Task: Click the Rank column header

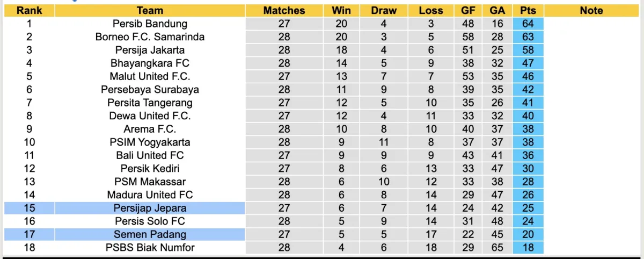Action: (x=29, y=10)
